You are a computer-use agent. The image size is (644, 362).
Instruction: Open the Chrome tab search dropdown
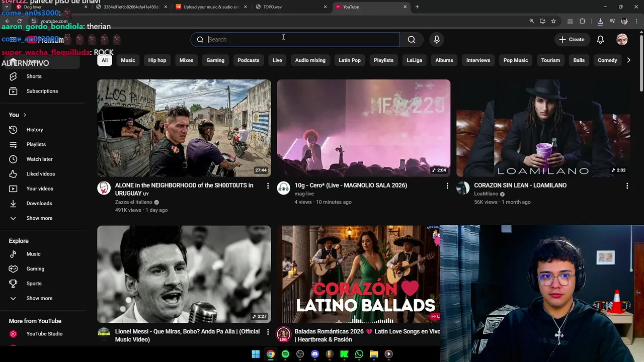coord(6,7)
